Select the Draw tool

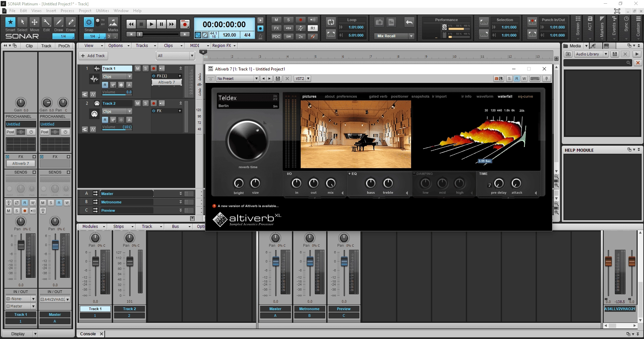[x=59, y=22]
